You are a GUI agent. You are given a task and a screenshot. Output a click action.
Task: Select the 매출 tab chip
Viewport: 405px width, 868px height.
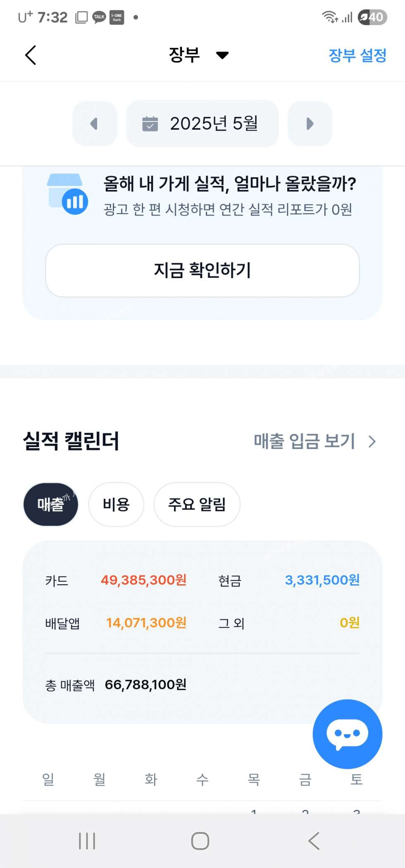pyautogui.click(x=50, y=504)
